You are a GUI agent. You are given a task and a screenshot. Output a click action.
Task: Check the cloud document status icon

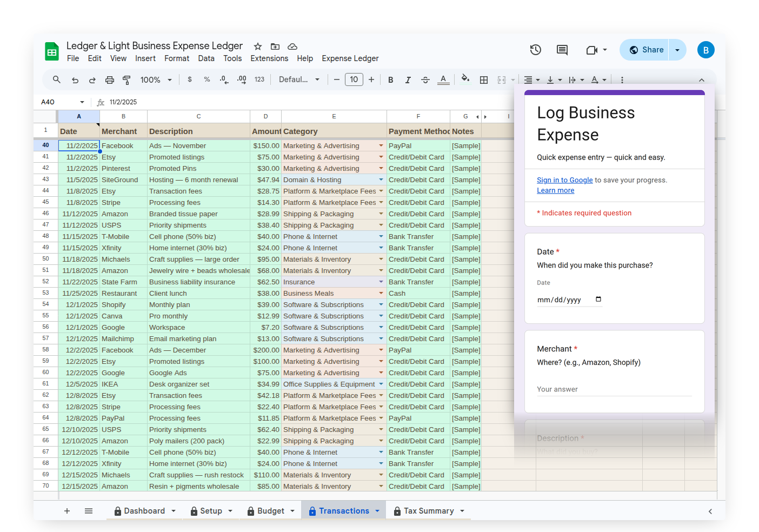tap(292, 46)
